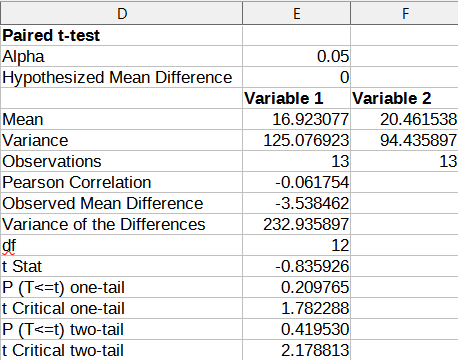Select one-tail P value 0.209765
458x360 pixels.
[x=296, y=287]
